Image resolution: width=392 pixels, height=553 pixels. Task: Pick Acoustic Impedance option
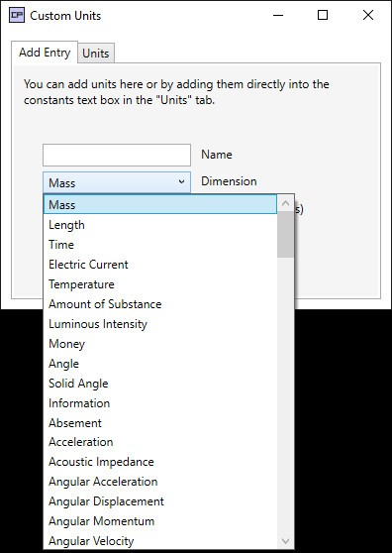[160, 462]
